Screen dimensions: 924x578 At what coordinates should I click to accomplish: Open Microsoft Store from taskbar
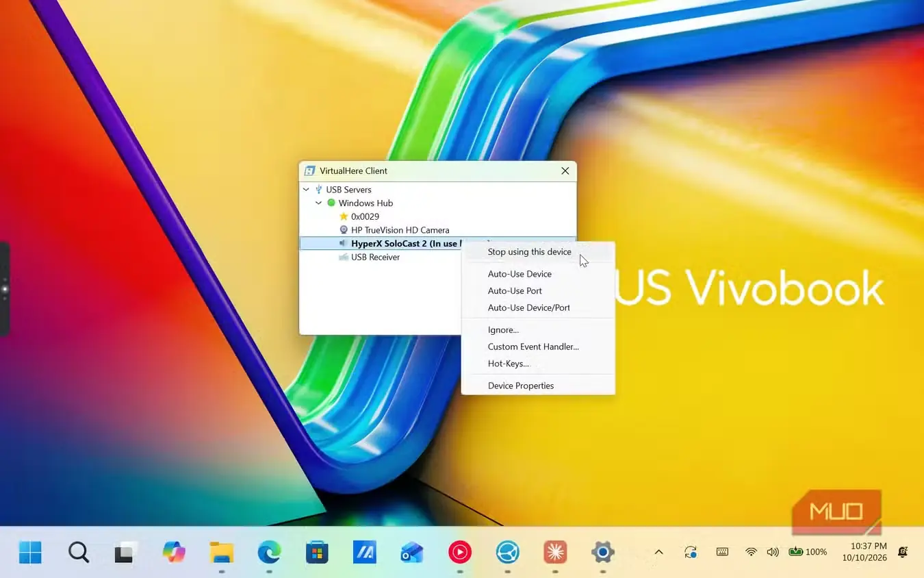(x=317, y=552)
